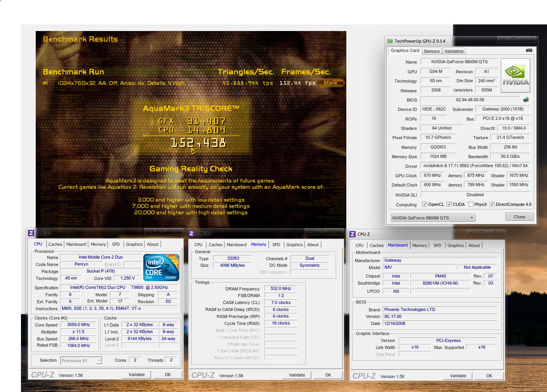Screen dimensions: 547x392
Task: Open Memory tab in right CPU-Z window
Action: (420, 245)
